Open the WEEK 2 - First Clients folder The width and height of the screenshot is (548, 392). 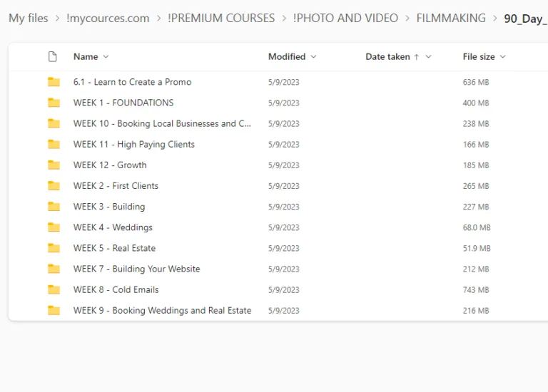(x=116, y=186)
